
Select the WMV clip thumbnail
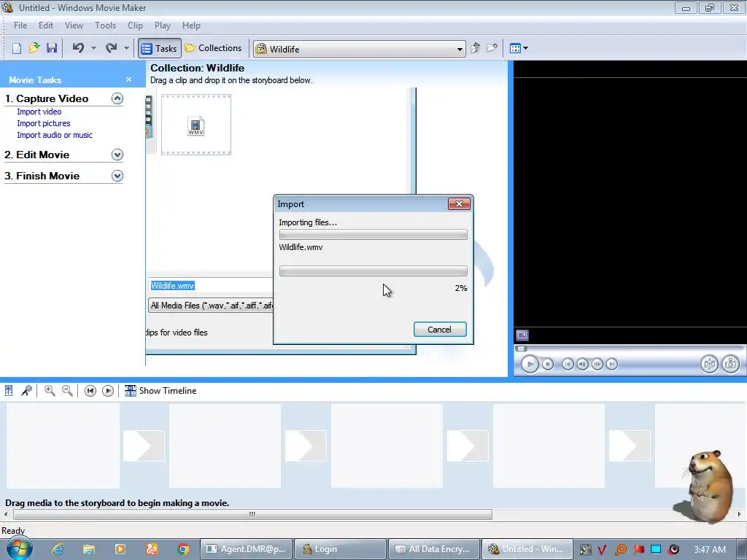click(x=196, y=125)
